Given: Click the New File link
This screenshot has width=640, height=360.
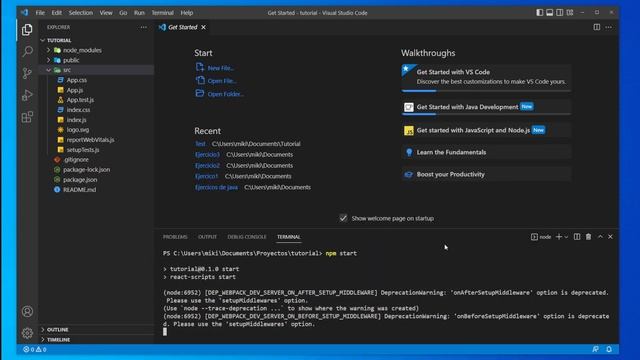Looking at the screenshot, I should click(220, 68).
